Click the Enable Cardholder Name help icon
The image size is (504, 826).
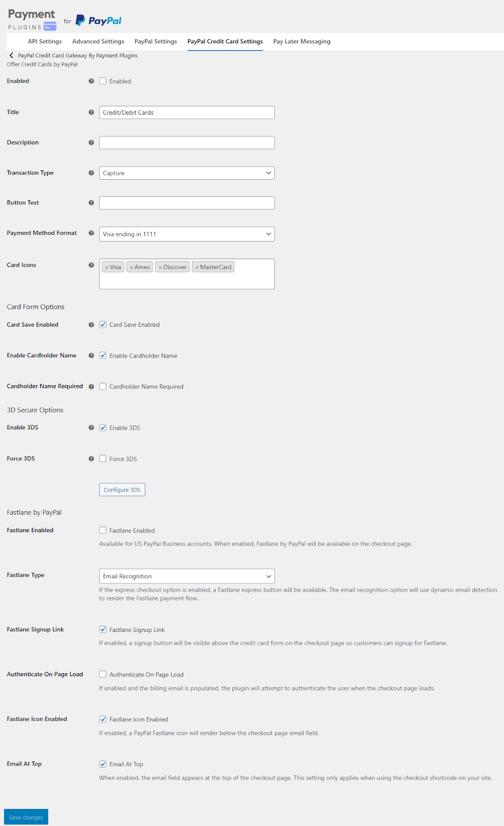[91, 356]
